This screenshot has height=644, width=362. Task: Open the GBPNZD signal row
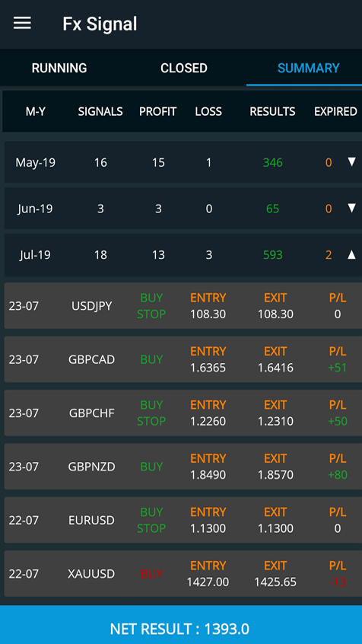tap(183, 466)
